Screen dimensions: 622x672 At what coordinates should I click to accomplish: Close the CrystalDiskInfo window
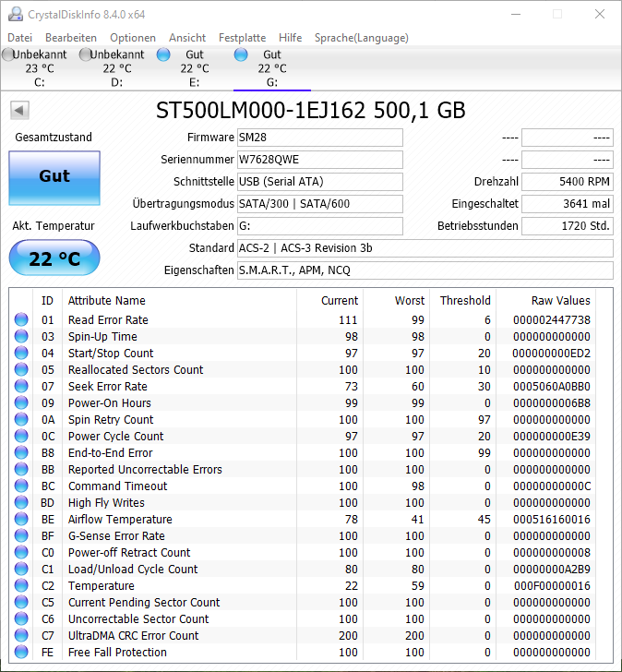point(600,14)
